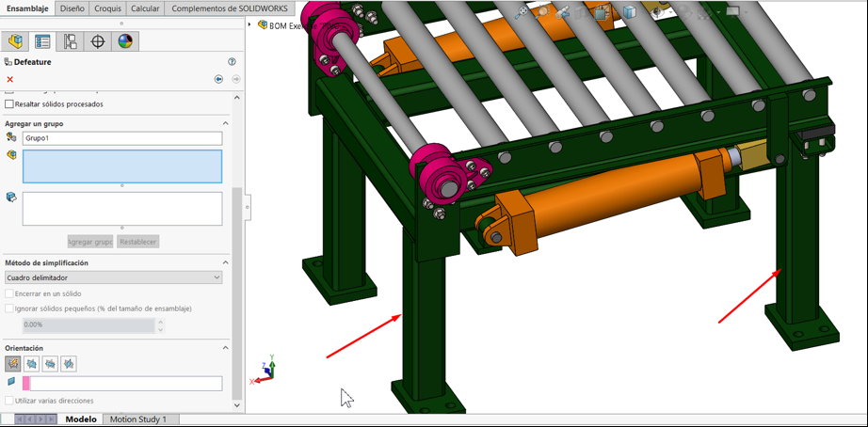Select the first automatic orientation button
This screenshot has width=868, height=427.
pos(13,364)
